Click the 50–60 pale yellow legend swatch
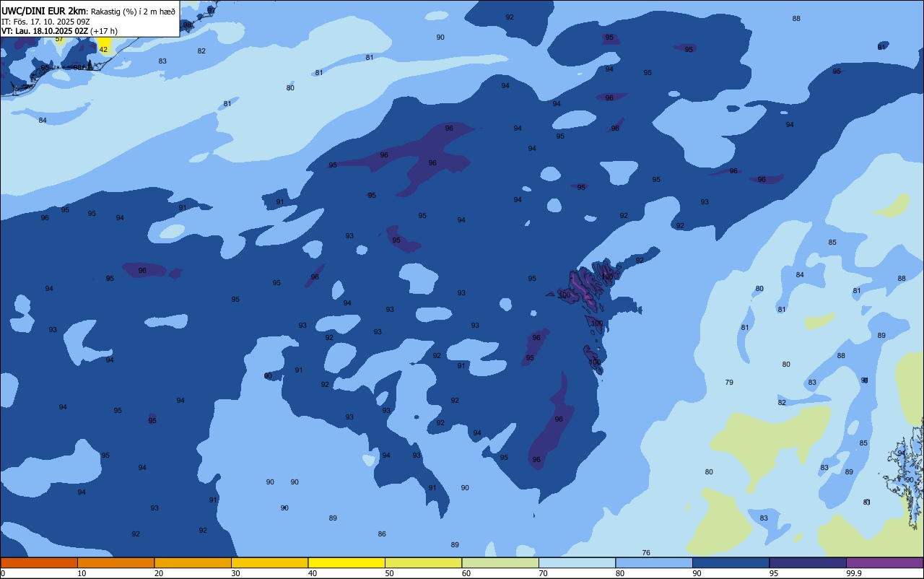The width and height of the screenshot is (924, 579). tap(423, 562)
